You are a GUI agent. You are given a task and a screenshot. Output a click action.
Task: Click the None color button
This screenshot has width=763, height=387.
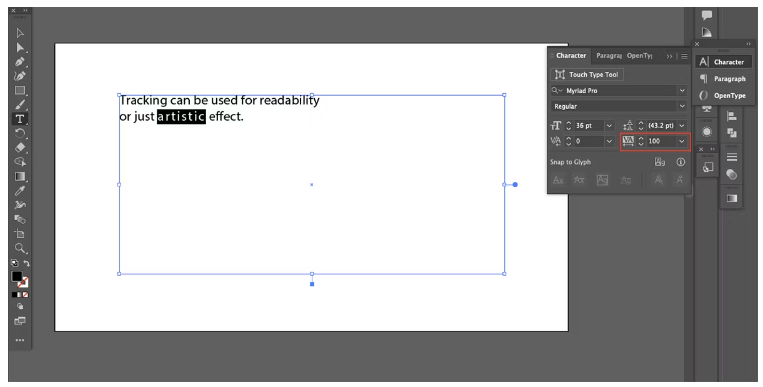click(26, 295)
